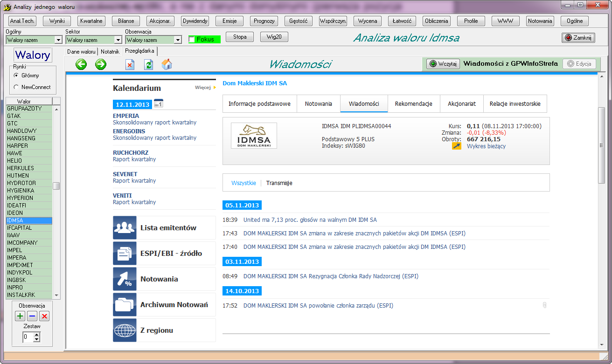Select the Wszystkie filter link
Image resolution: width=612 pixels, height=364 pixels.
pyautogui.click(x=243, y=183)
